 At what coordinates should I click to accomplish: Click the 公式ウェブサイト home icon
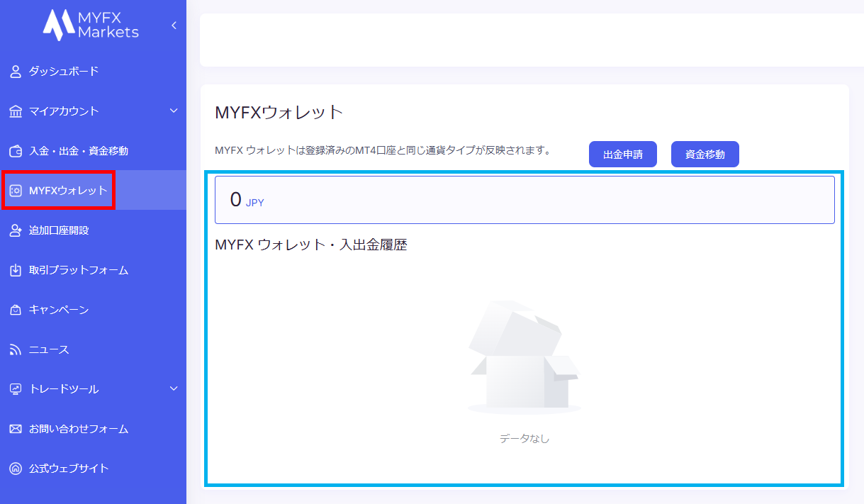(x=16, y=469)
